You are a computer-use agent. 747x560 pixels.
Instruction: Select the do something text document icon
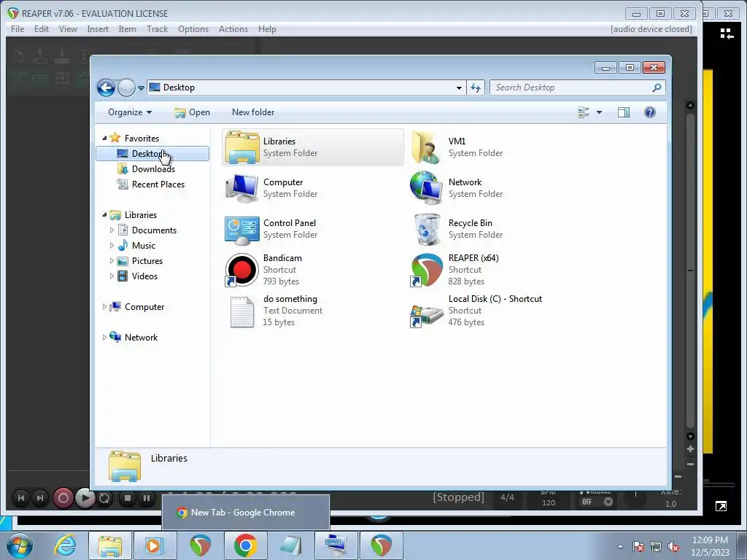click(242, 312)
